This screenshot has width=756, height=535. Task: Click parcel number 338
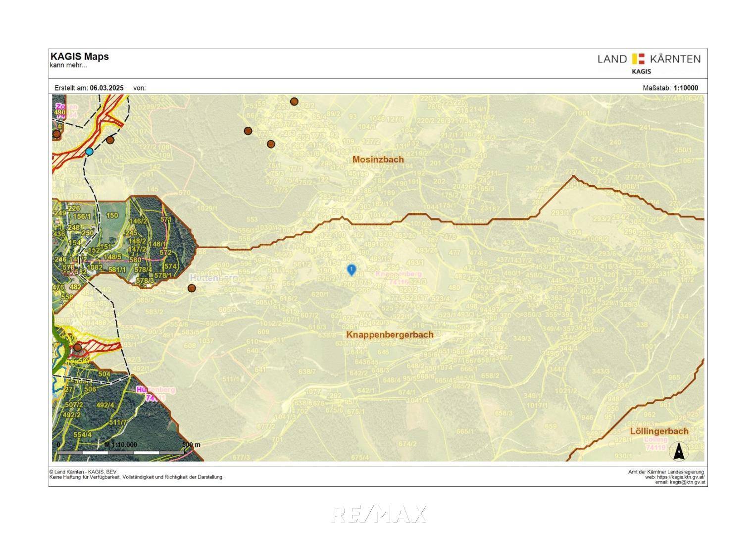[x=642, y=325]
